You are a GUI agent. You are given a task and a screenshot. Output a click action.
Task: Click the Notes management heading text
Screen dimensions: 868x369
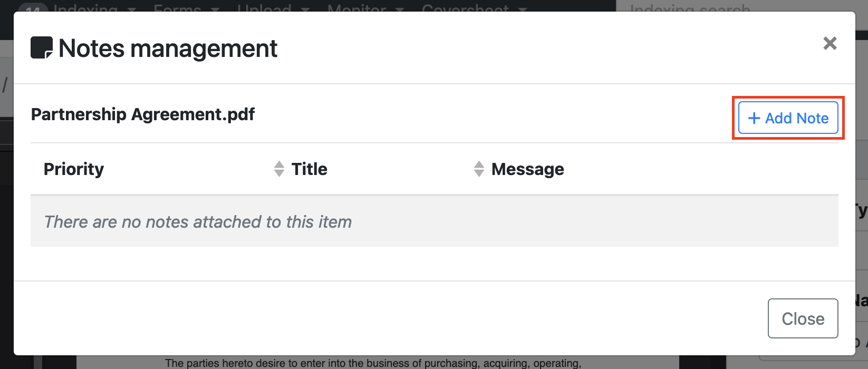point(168,48)
